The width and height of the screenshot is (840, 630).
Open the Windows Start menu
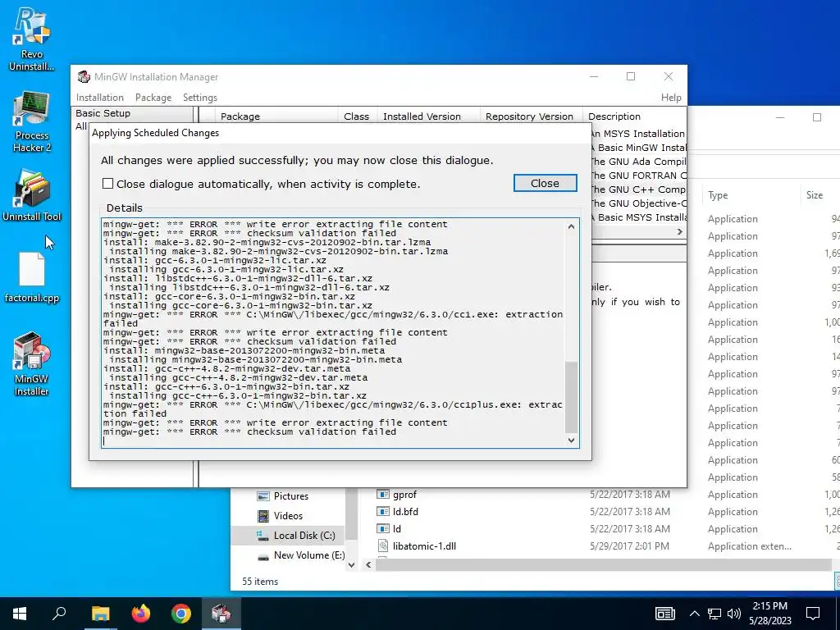pos(20,614)
